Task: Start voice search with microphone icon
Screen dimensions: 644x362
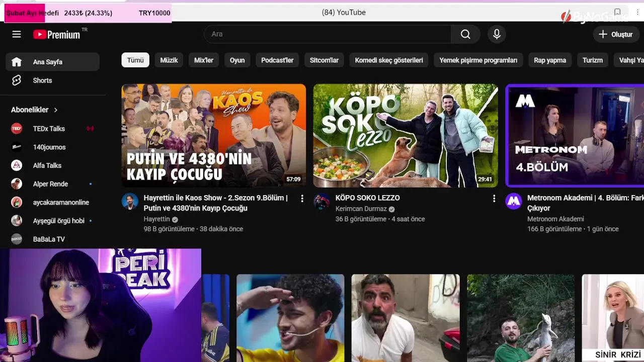Action: [497, 34]
